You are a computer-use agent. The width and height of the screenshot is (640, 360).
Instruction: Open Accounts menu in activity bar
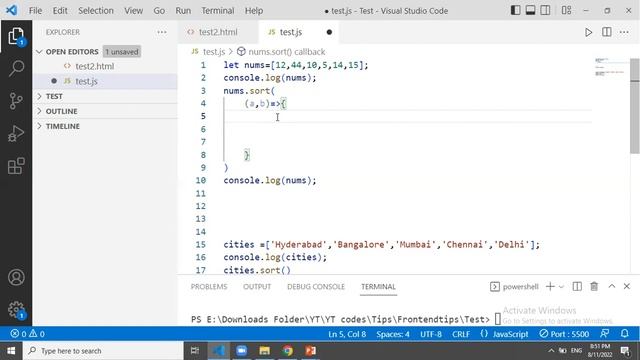pyautogui.click(x=16, y=278)
